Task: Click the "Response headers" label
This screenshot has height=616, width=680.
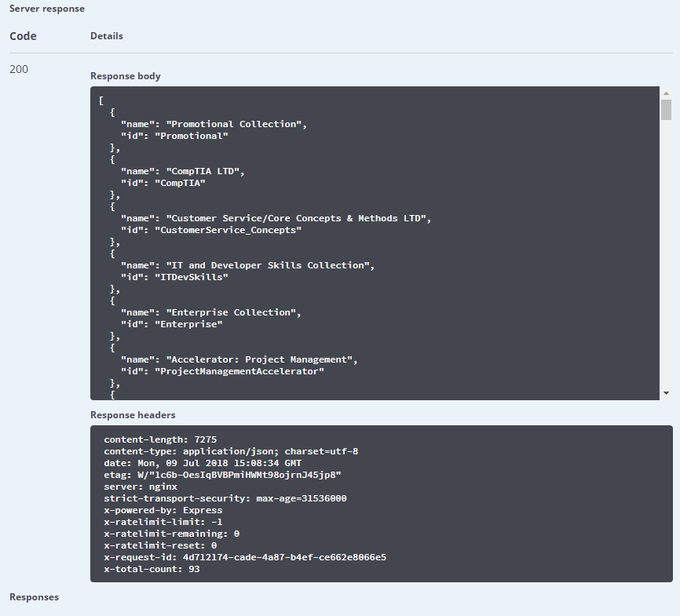Action: pyautogui.click(x=133, y=414)
